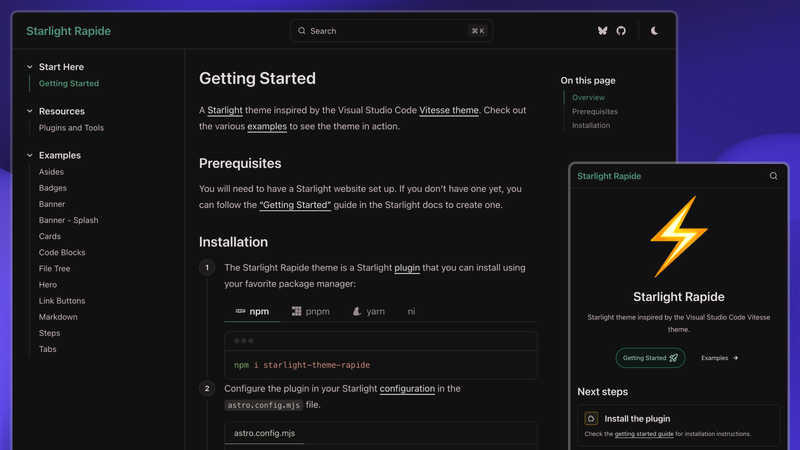Open the File Tree example
Viewport: 800px width, 450px height.
pos(54,268)
